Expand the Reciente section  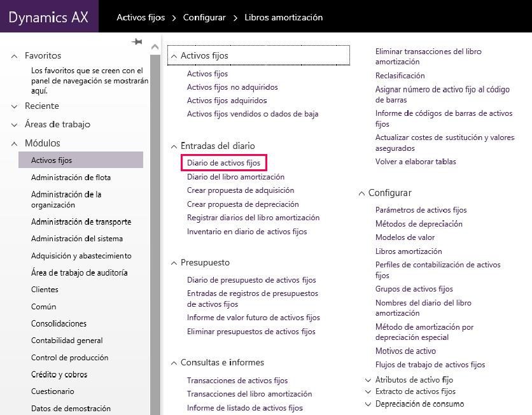pyautogui.click(x=14, y=106)
